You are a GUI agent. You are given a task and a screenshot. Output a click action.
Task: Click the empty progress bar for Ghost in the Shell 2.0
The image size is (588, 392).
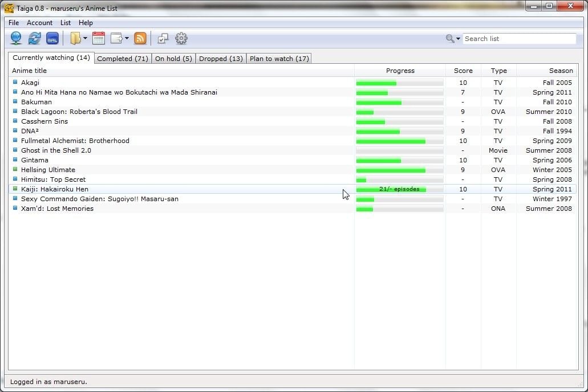click(x=400, y=150)
